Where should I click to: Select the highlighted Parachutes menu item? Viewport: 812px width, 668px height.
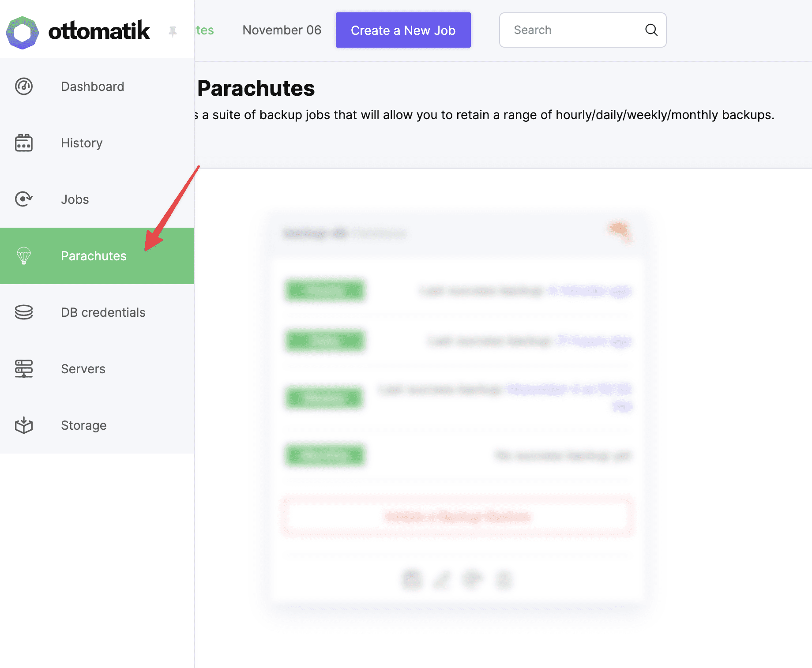coord(94,256)
